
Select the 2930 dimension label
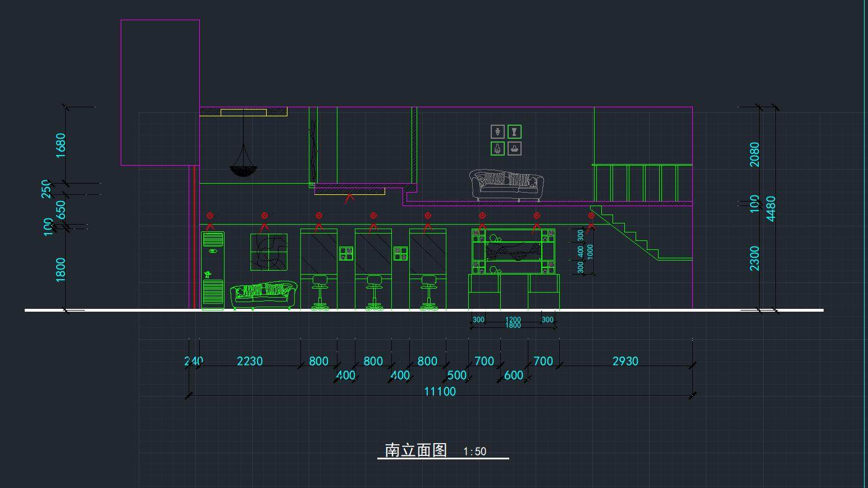click(625, 361)
